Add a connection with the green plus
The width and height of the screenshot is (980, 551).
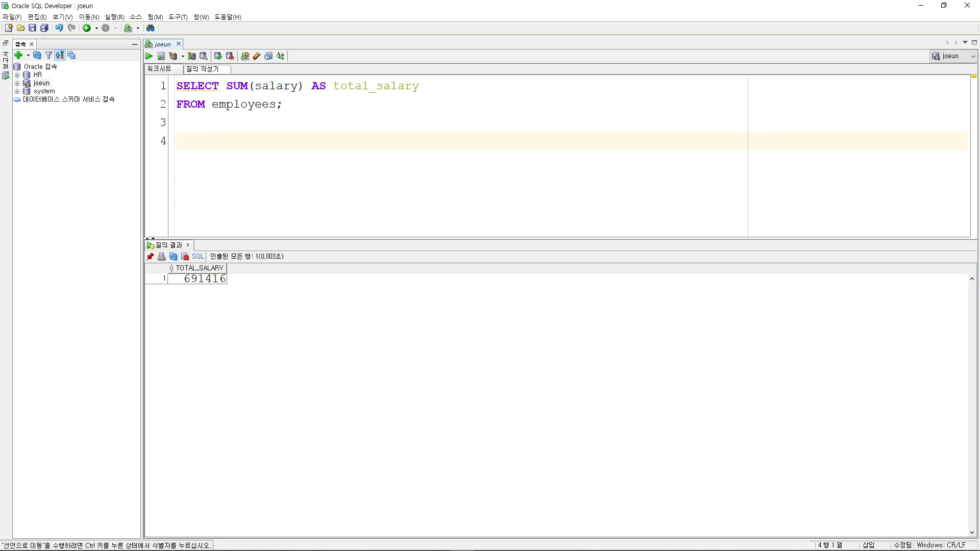[18, 55]
